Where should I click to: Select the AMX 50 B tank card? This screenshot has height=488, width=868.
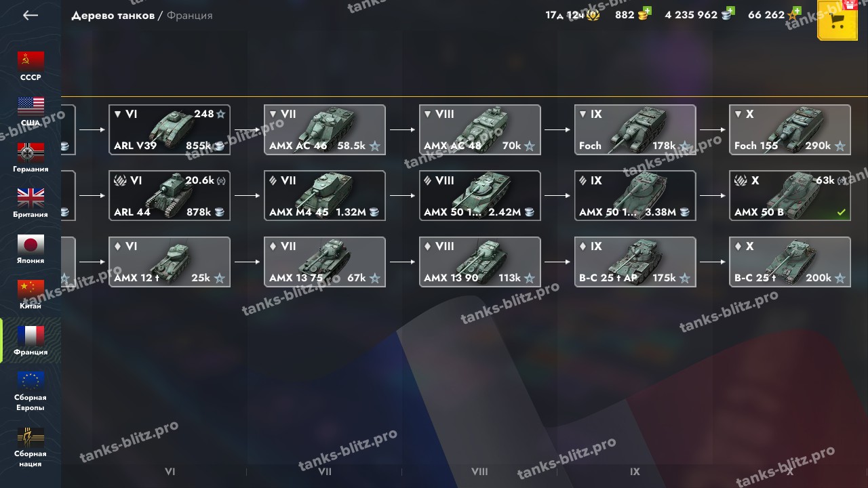pos(790,196)
